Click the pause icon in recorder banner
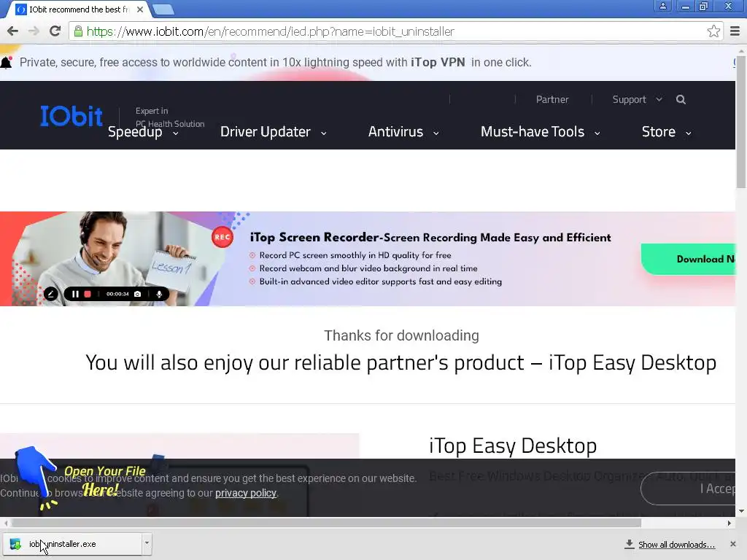Viewport: 747px width, 560px height. [75, 294]
